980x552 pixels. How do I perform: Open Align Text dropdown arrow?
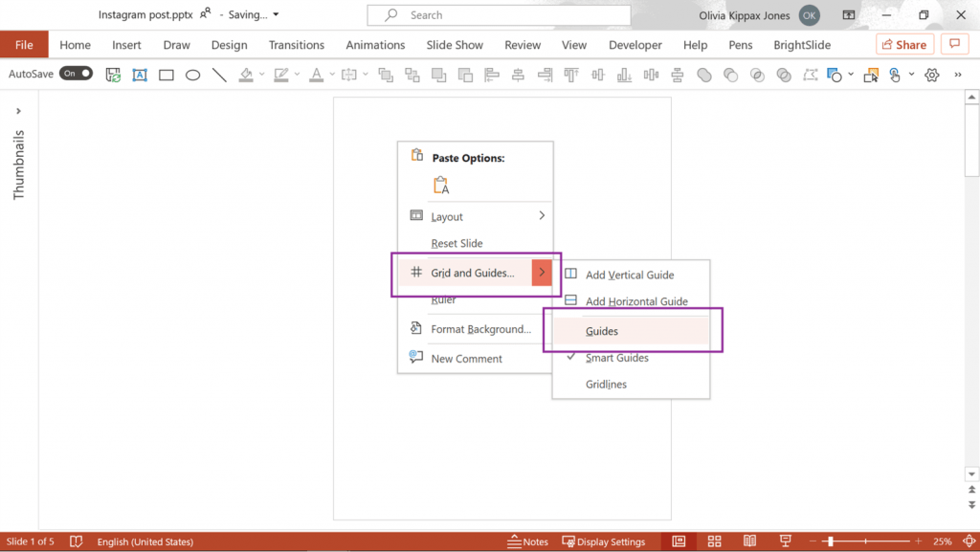click(x=366, y=75)
